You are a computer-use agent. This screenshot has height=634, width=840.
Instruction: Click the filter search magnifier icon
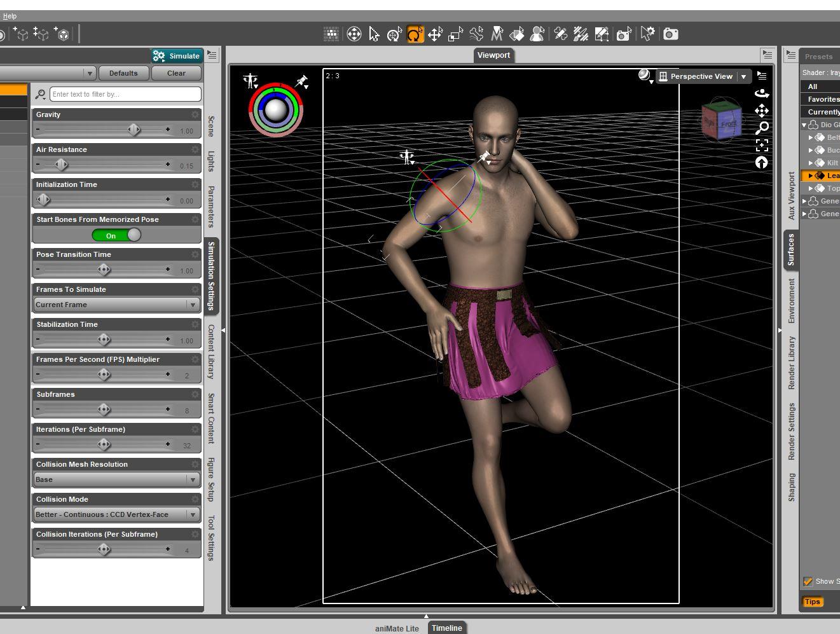(41, 94)
